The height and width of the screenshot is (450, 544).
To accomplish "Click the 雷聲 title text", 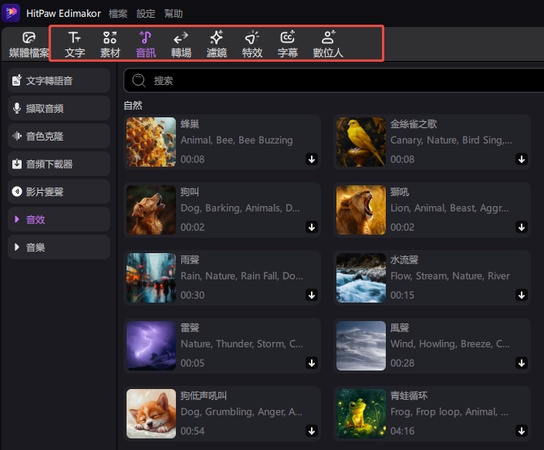I will coord(190,328).
